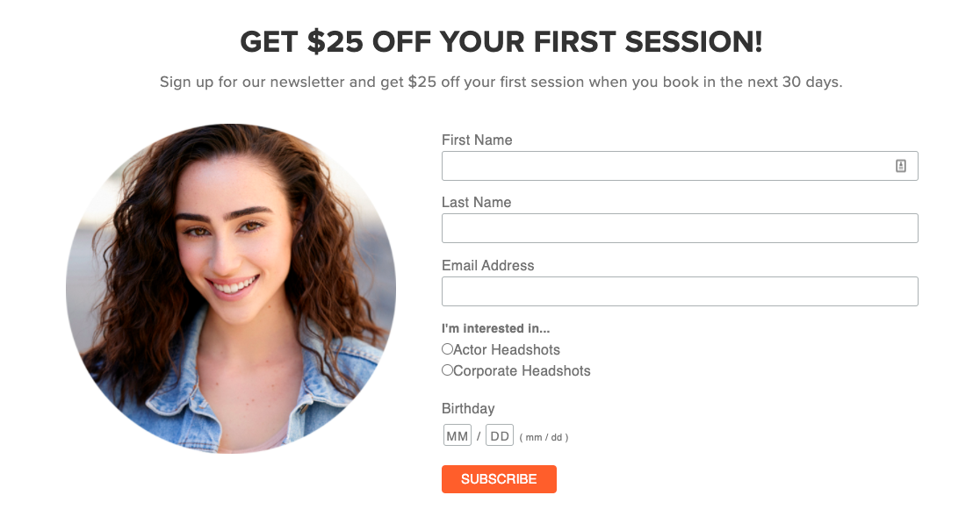980x531 pixels.
Task: Click the Birthday label
Action: coord(468,408)
